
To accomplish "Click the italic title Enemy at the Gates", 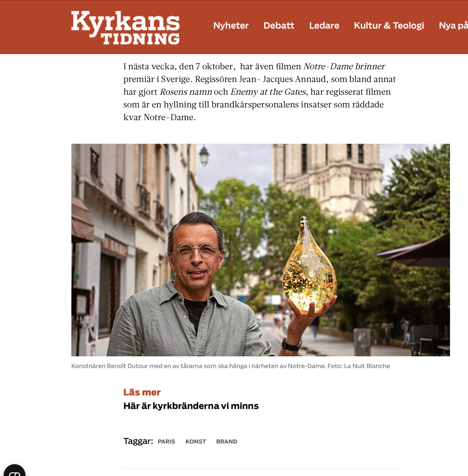I will (x=268, y=92).
